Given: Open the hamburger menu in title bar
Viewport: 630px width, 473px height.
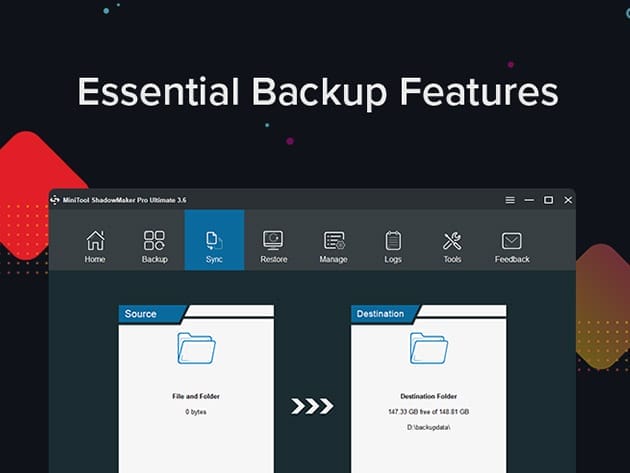Looking at the screenshot, I should coord(510,200).
